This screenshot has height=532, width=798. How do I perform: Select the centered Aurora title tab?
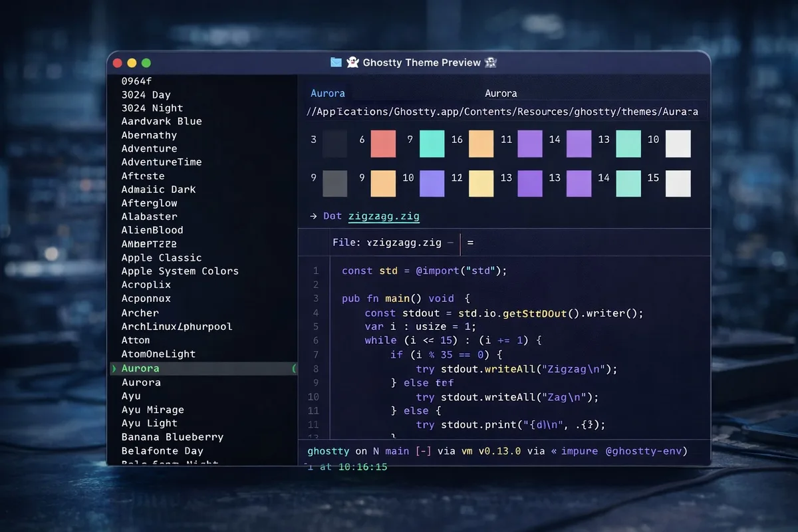[501, 93]
